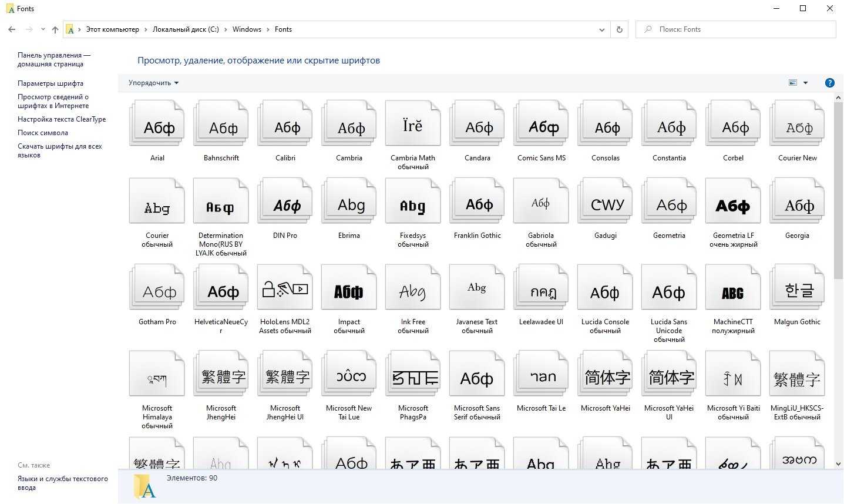Open the recent locations dropdown arrow
844x504 pixels.
pyautogui.click(x=43, y=29)
